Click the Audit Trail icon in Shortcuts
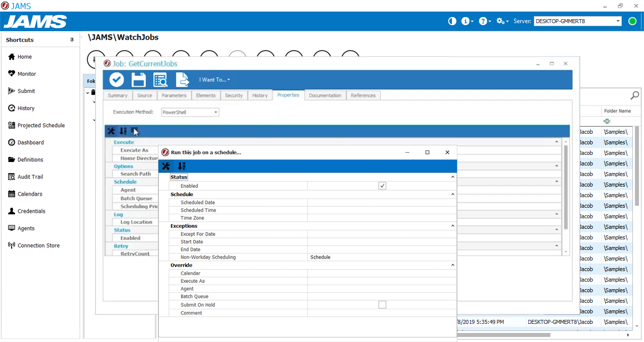 point(12,177)
